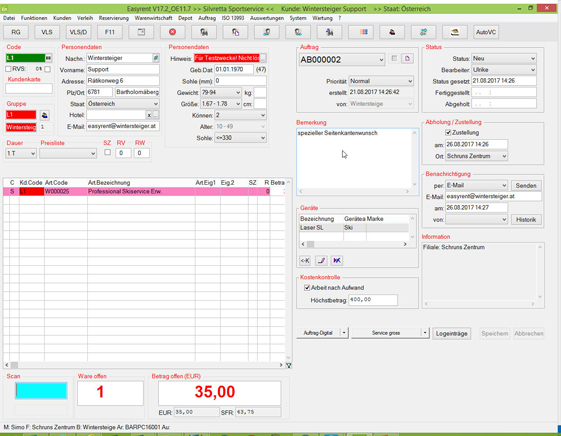Open the Auswertungen menu
This screenshot has height=436, width=561.
(x=267, y=18)
